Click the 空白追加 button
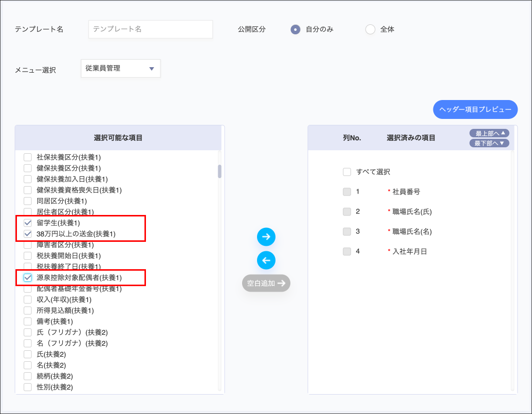 pyautogui.click(x=266, y=283)
